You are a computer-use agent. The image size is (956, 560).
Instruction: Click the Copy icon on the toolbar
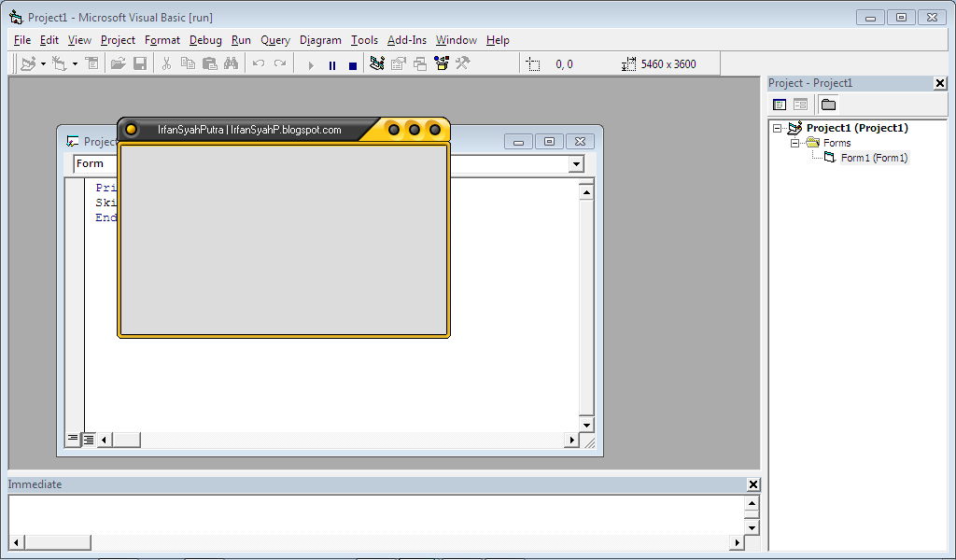[x=187, y=63]
